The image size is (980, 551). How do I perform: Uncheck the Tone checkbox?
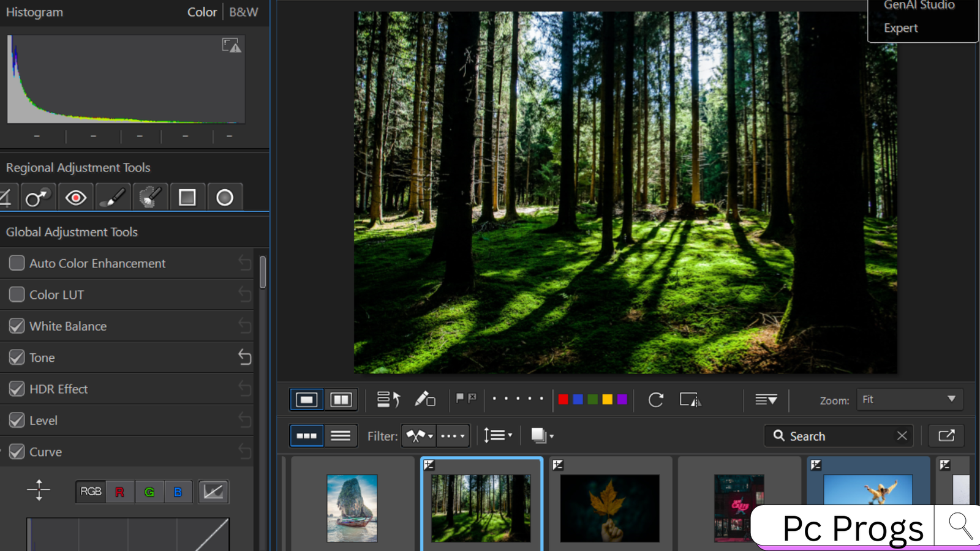pyautogui.click(x=17, y=357)
